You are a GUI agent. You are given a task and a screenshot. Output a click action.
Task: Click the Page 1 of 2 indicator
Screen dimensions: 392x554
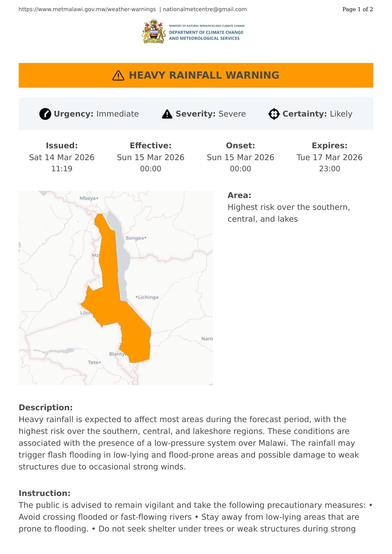pos(357,9)
